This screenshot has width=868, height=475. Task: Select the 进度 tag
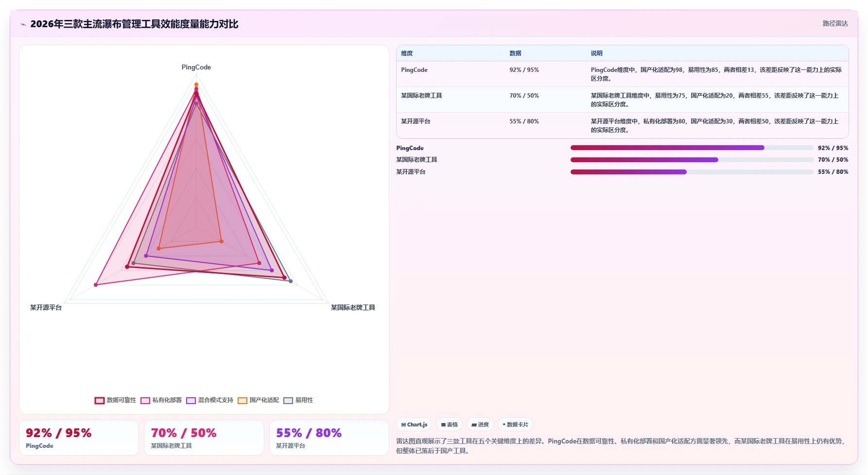(x=480, y=424)
